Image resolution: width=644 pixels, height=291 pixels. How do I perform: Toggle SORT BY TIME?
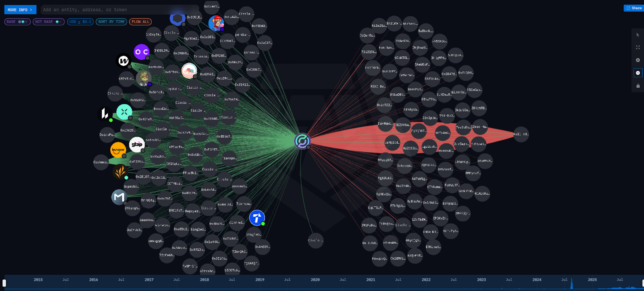tap(111, 22)
